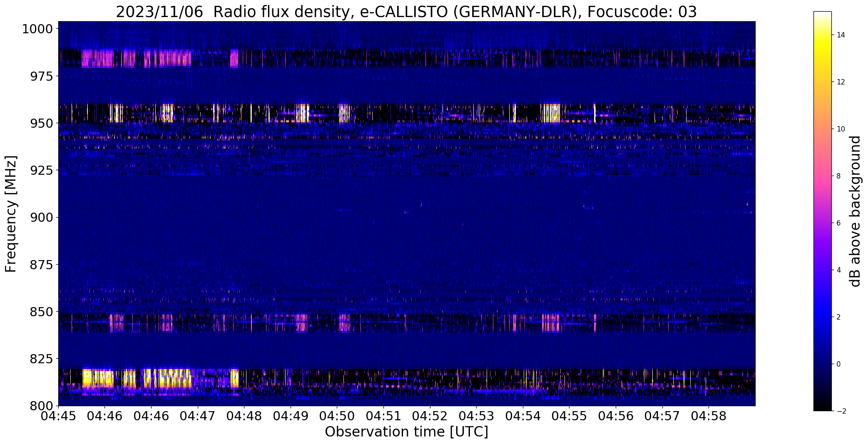Click the 04:45 time tick label
The image size is (868, 444).
point(58,417)
